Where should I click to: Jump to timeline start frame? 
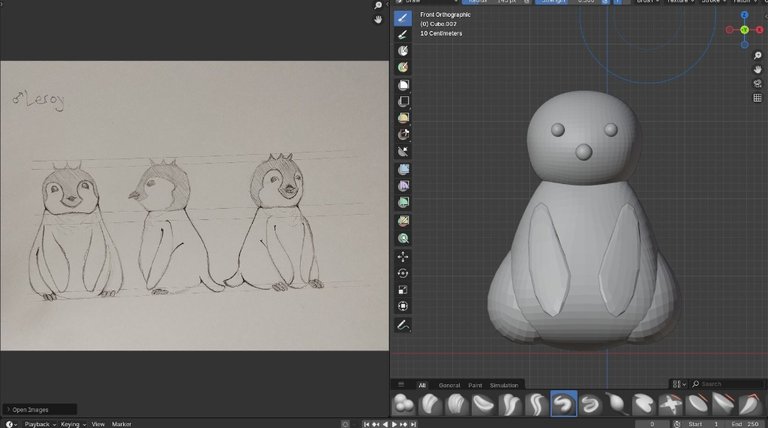(x=366, y=424)
